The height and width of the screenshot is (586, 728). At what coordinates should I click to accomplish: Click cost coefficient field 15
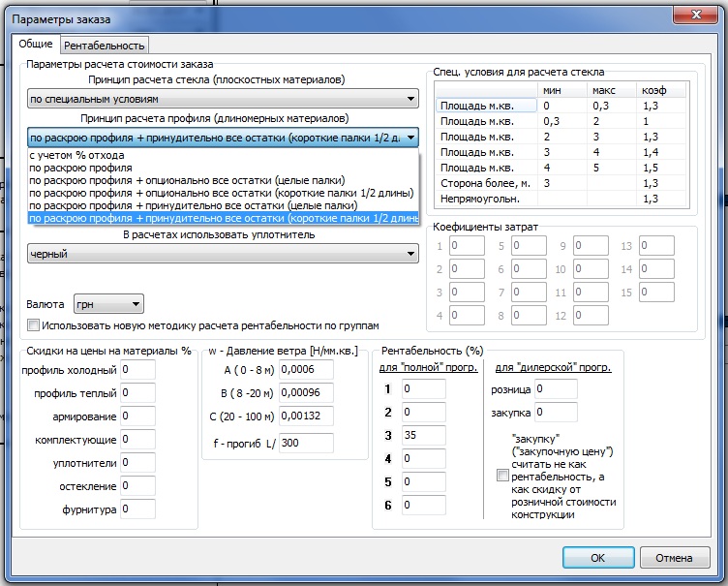coord(656,292)
